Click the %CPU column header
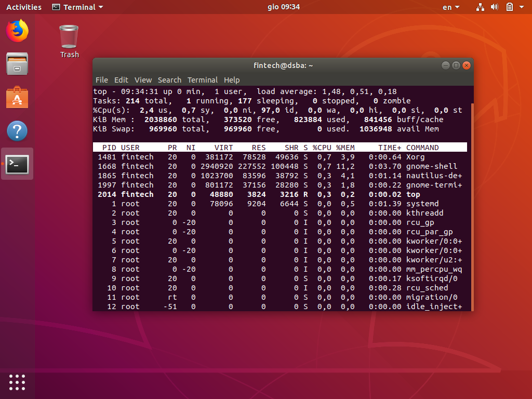Viewport: 532px width, 399px height. [322, 148]
